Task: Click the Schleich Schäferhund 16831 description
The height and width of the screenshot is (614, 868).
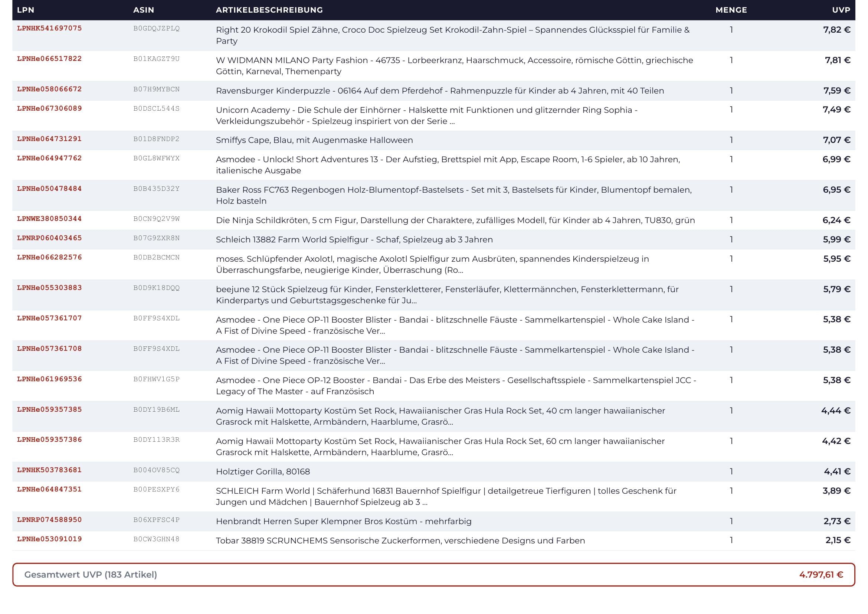Action: tap(446, 496)
